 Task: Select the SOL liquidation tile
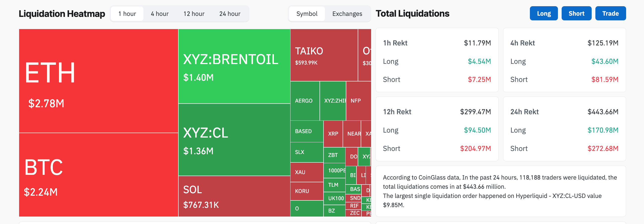tap(234, 196)
